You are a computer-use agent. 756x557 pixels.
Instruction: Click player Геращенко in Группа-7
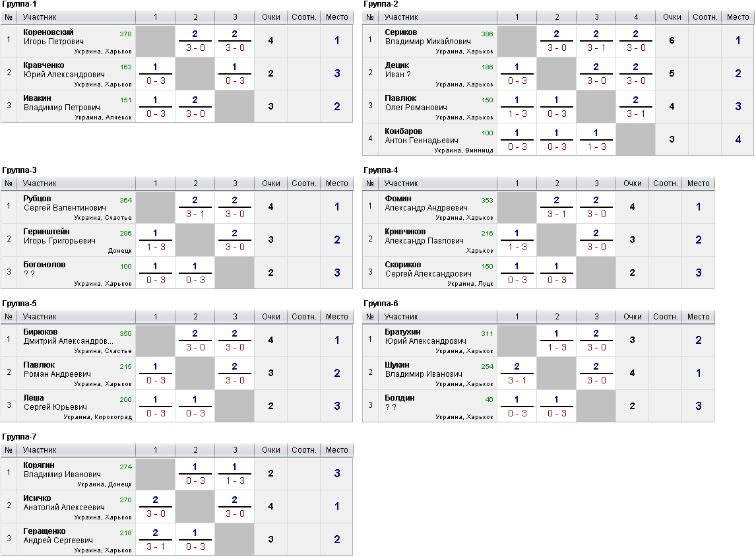tap(44, 531)
